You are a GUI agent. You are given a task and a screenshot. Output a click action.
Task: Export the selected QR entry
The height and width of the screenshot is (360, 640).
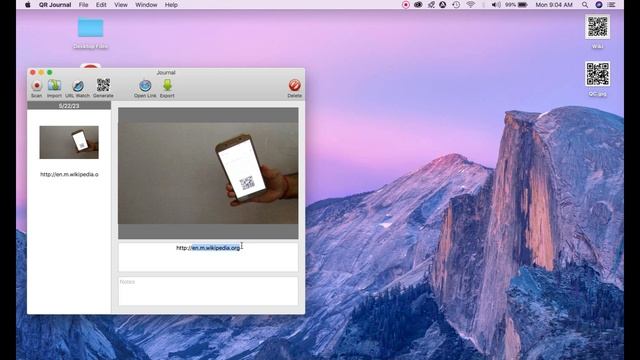167,88
